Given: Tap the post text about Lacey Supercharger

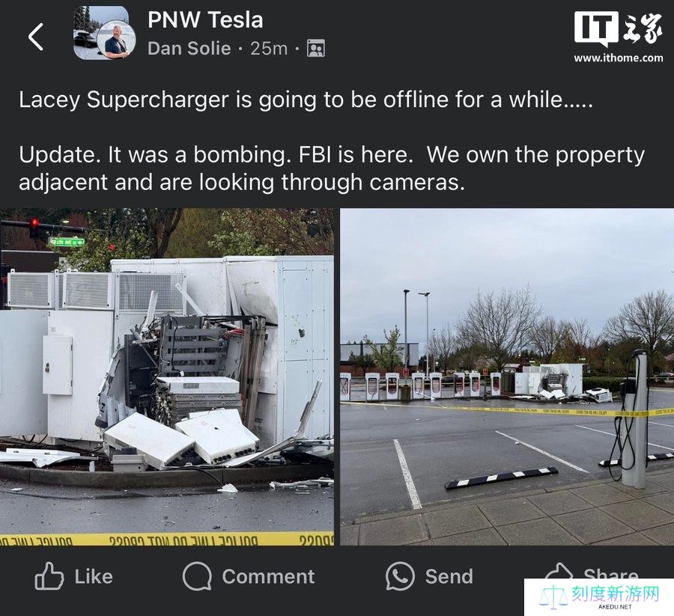Looking at the screenshot, I should (332, 141).
